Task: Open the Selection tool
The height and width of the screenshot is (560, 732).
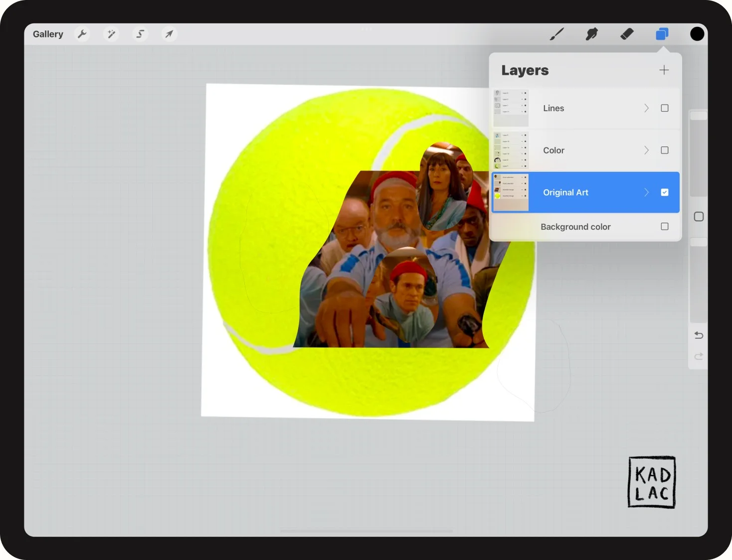Action: coord(140,34)
